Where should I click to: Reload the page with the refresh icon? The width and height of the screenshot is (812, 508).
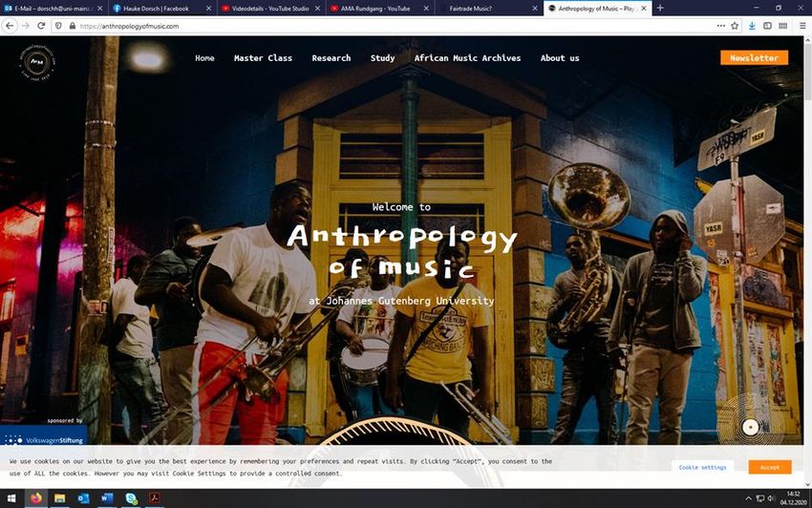point(41,26)
